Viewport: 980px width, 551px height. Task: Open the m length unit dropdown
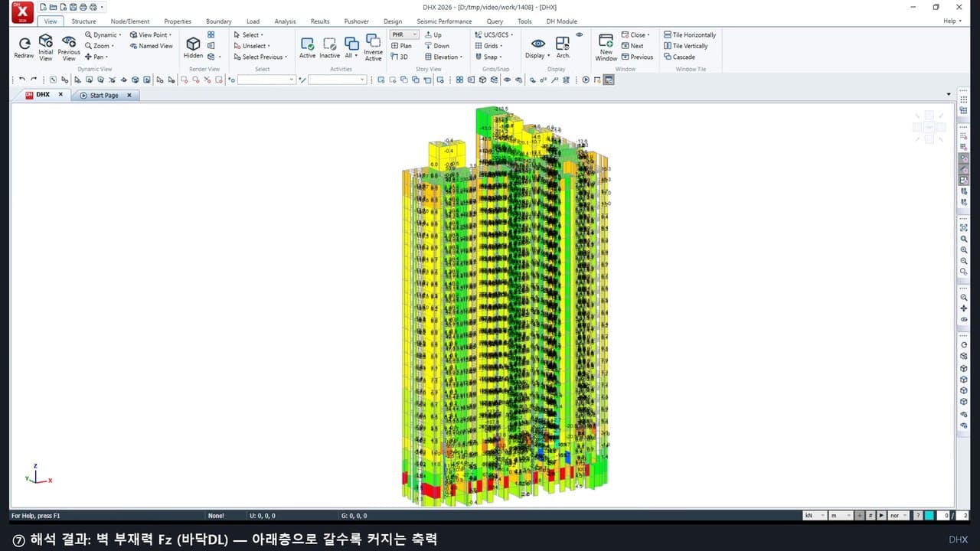[x=841, y=516]
